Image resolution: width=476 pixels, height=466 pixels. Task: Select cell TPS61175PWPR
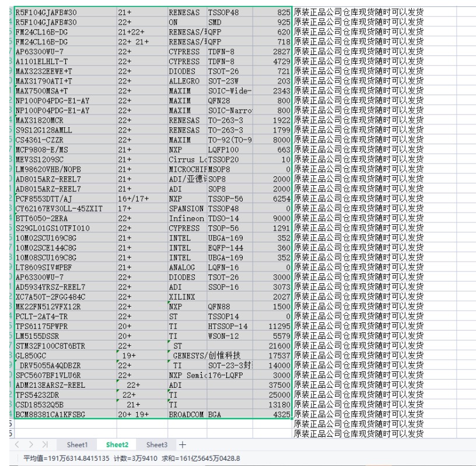pyautogui.click(x=65, y=326)
